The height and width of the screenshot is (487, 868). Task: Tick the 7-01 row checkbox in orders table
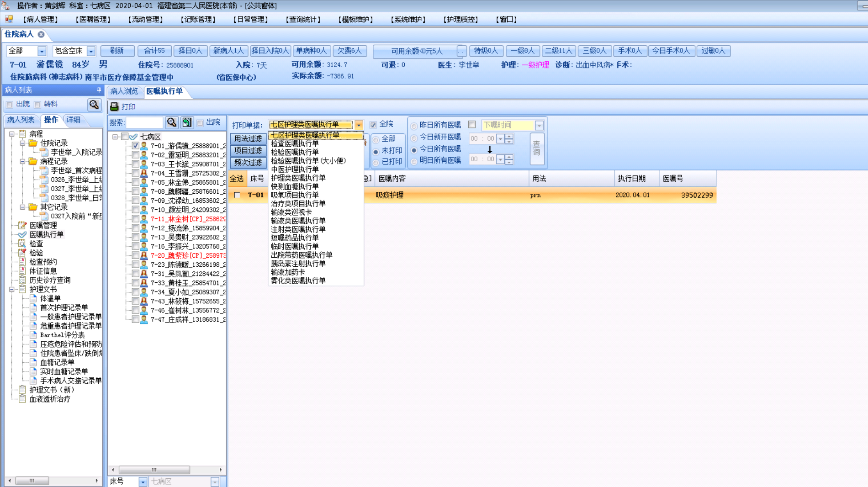tap(237, 195)
